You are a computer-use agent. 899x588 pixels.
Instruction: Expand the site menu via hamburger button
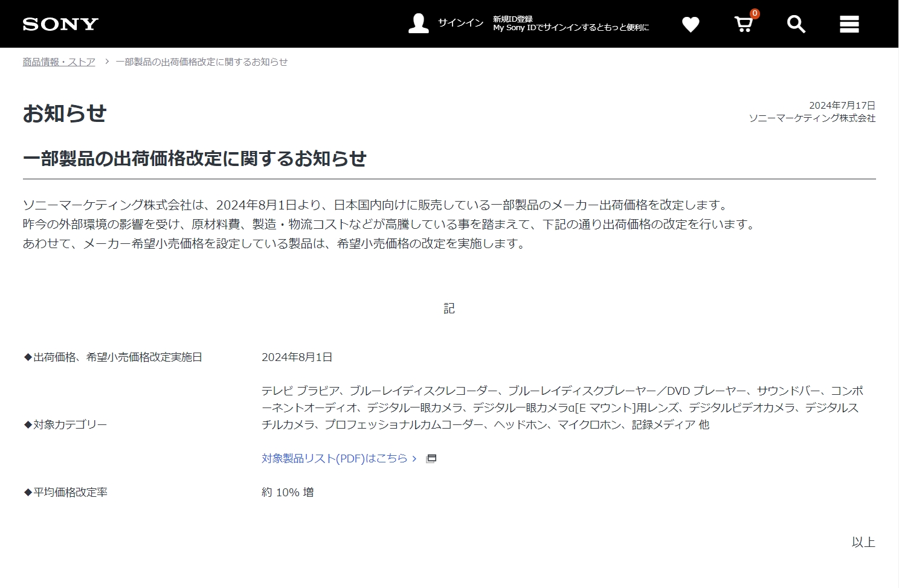tap(848, 24)
